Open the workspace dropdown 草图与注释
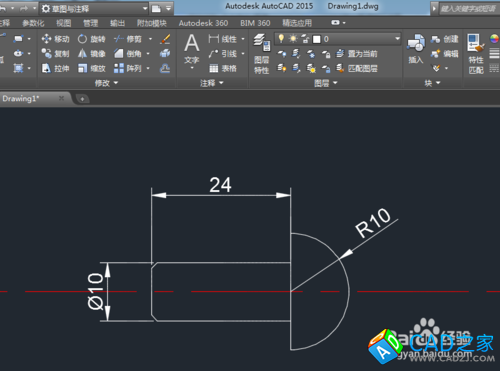Screen dimensions: 500x371 94,8
